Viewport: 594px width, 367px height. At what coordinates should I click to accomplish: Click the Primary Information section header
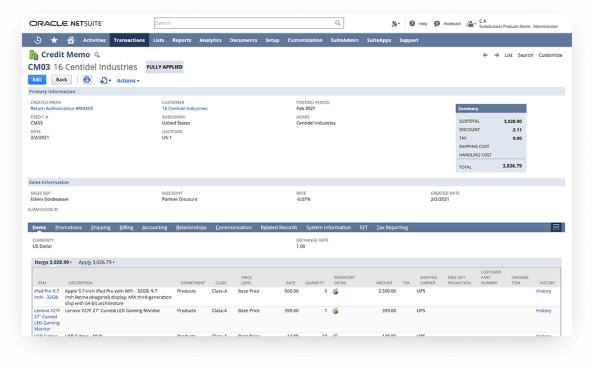tap(296, 92)
